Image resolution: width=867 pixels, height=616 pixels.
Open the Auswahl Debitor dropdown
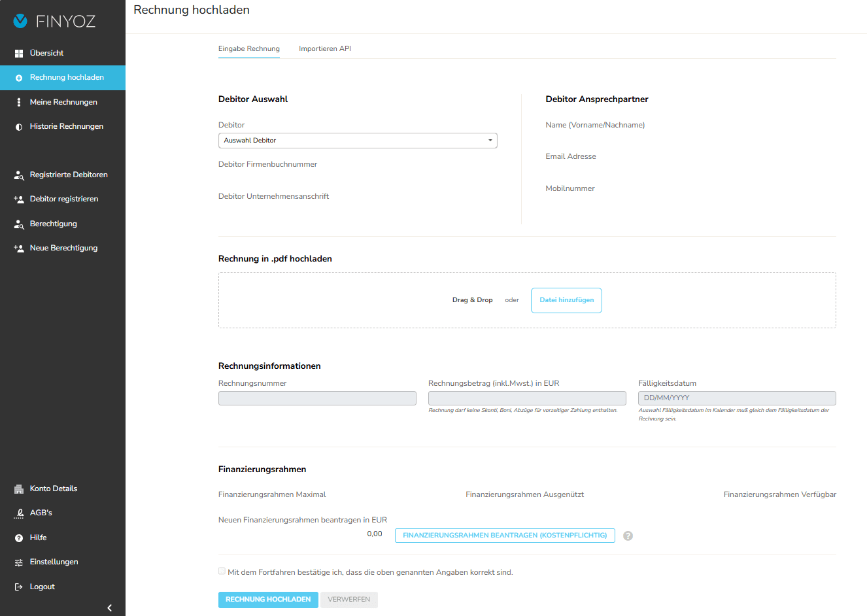tap(358, 141)
